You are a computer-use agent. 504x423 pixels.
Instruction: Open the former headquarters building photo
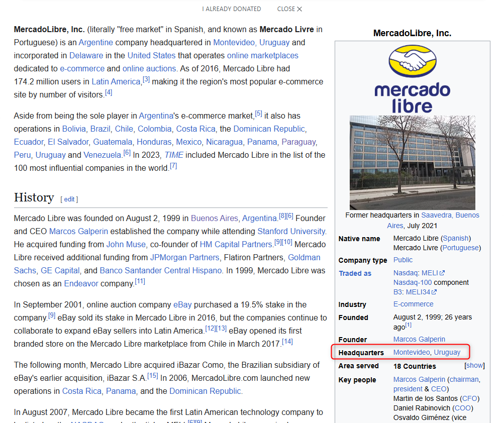click(x=413, y=163)
